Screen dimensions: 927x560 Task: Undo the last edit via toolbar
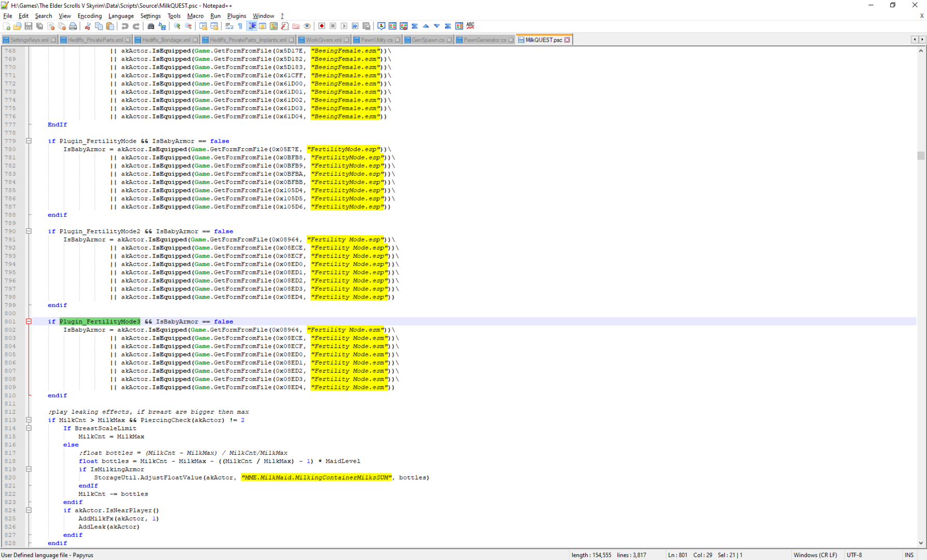[x=124, y=26]
